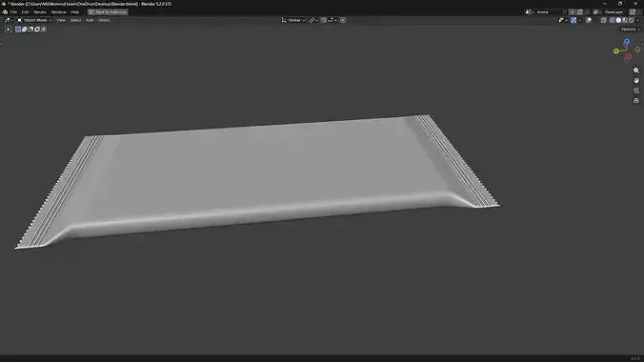Click the view layer browse icon
This screenshot has width=644, height=362.
(x=597, y=12)
